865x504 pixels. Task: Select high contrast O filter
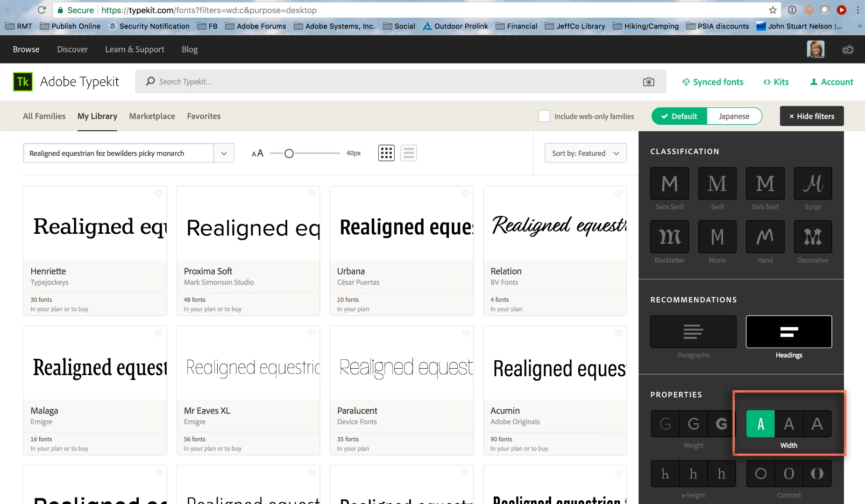(x=817, y=474)
